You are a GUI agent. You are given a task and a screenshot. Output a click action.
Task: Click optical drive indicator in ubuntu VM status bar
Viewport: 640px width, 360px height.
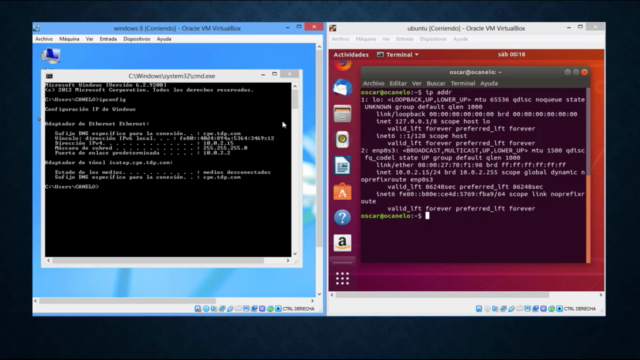487,309
